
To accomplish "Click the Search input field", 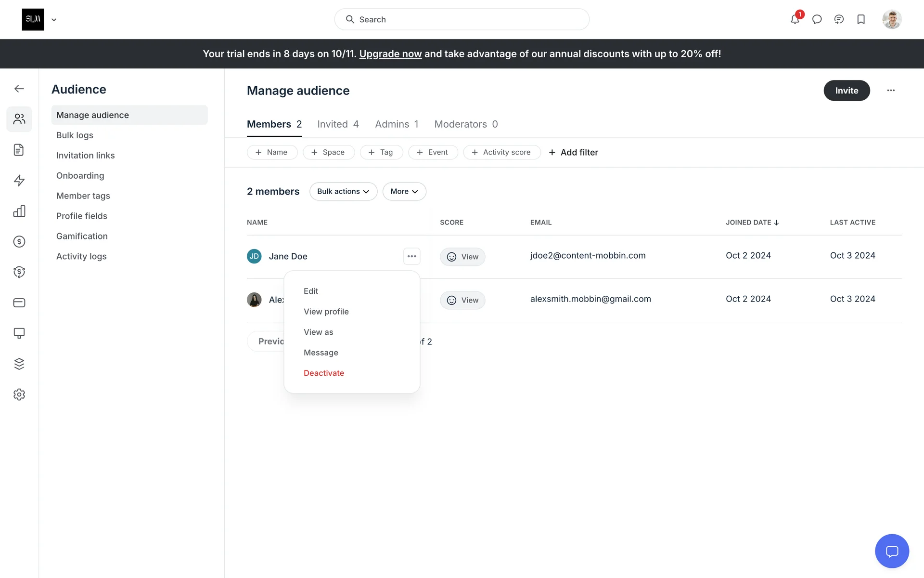I will (x=462, y=19).
